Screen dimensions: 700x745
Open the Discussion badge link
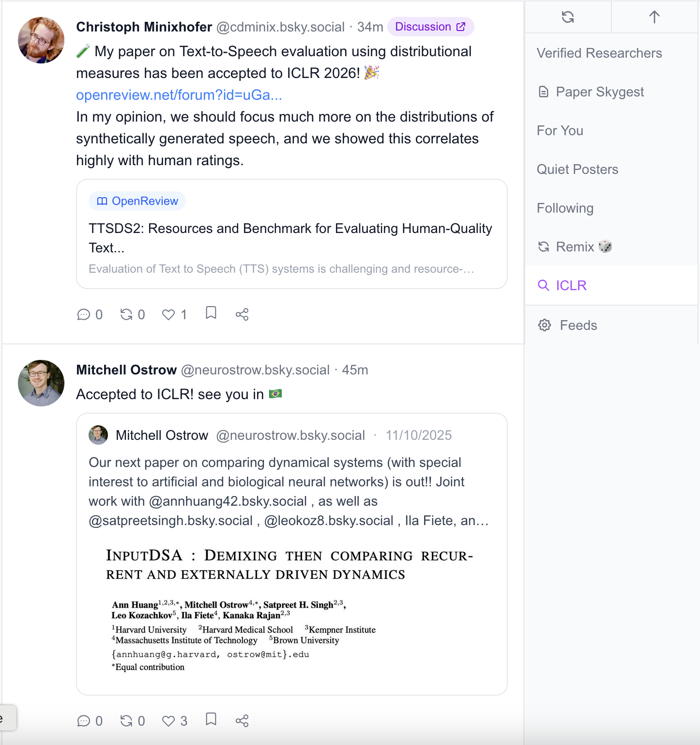point(430,27)
